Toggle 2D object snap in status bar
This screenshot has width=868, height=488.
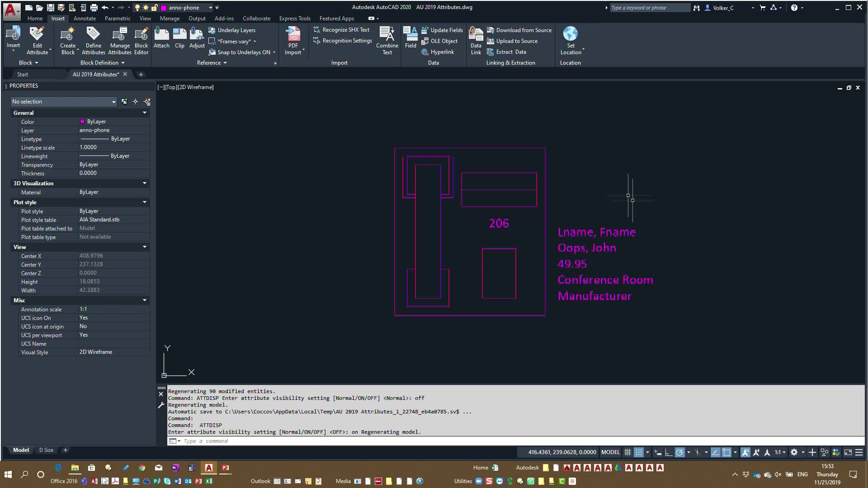726,452
